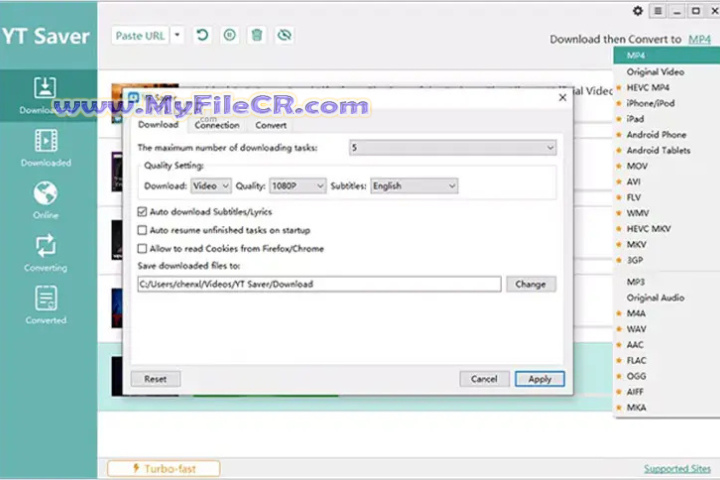Click the Change folder button
This screenshot has height=480, width=720.
click(531, 284)
